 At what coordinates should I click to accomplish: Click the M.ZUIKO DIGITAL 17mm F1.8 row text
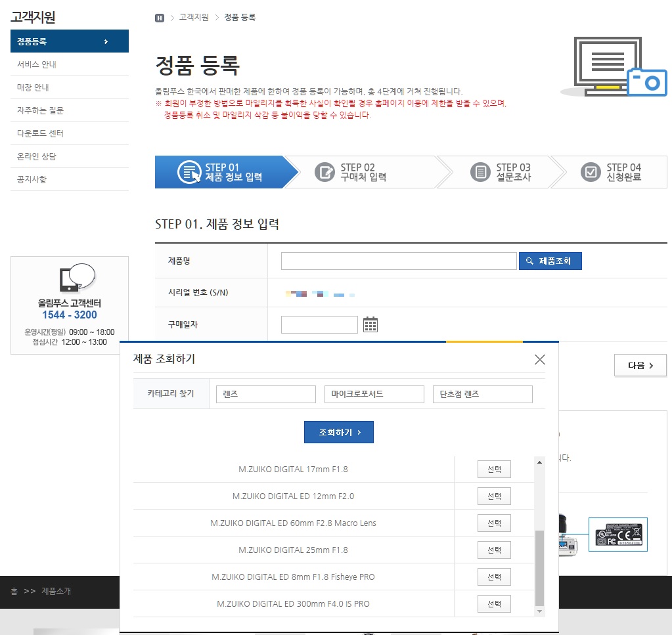293,469
